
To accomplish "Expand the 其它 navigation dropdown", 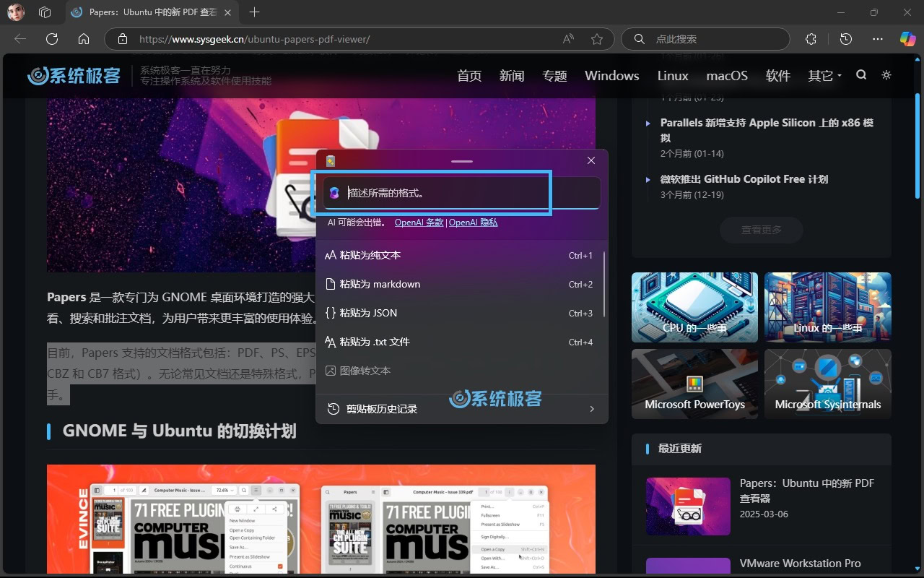I will coord(825,76).
